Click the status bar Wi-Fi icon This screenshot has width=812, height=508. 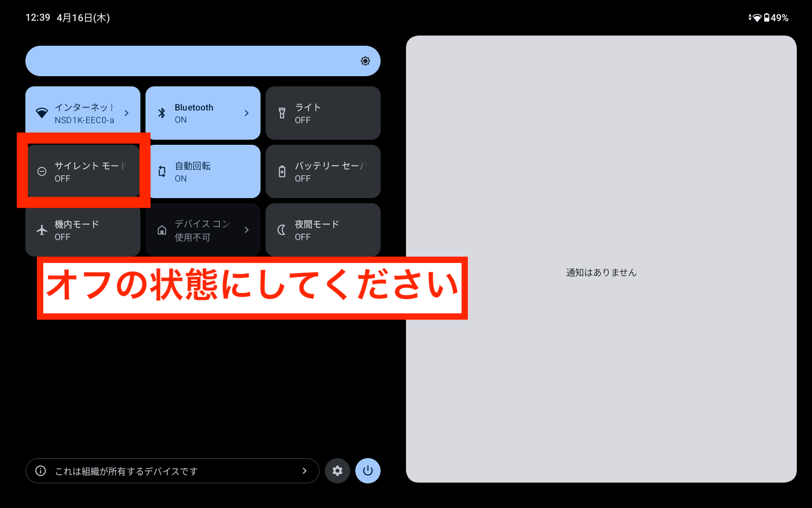point(757,18)
